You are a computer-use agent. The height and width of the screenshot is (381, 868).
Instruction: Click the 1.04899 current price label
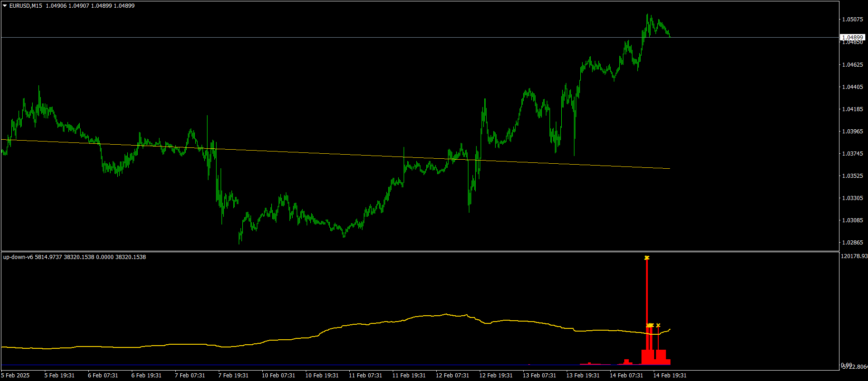[x=852, y=37]
